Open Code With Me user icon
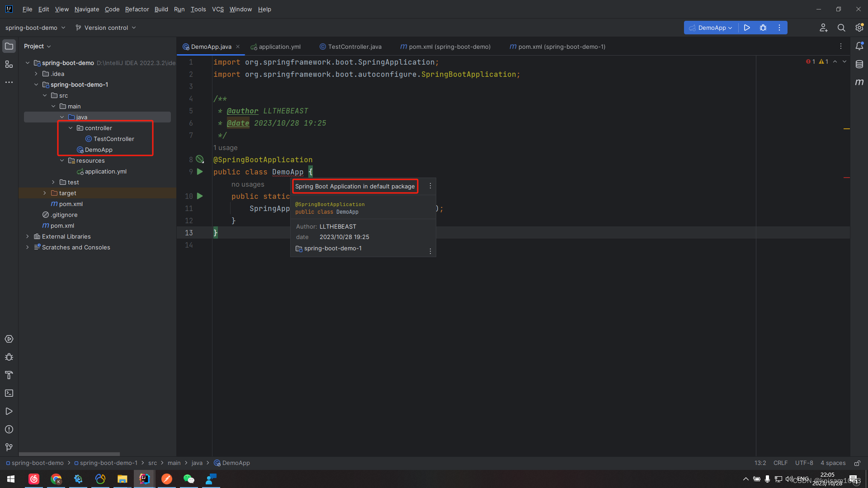This screenshot has height=488, width=868. tap(824, 28)
